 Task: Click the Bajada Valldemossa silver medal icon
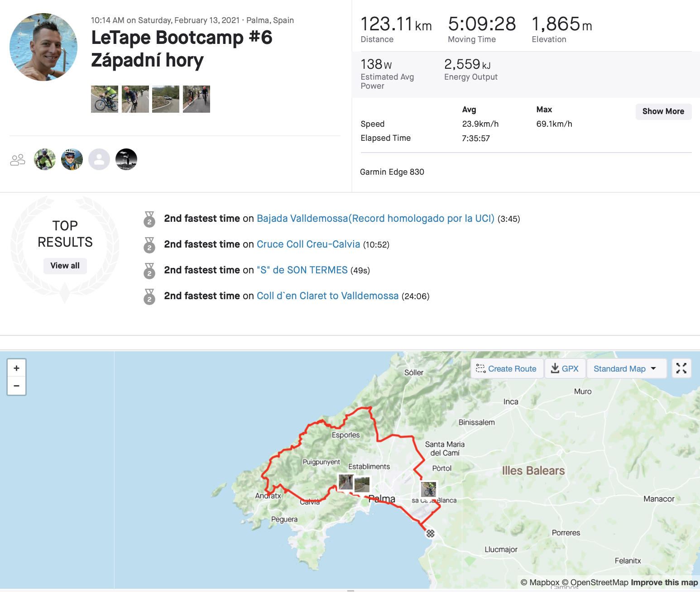click(x=149, y=219)
